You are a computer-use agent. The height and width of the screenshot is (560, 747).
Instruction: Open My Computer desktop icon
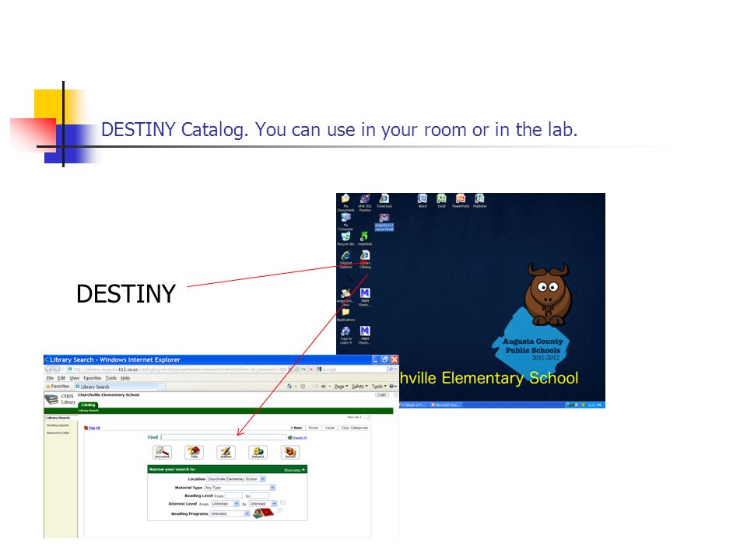[345, 222]
